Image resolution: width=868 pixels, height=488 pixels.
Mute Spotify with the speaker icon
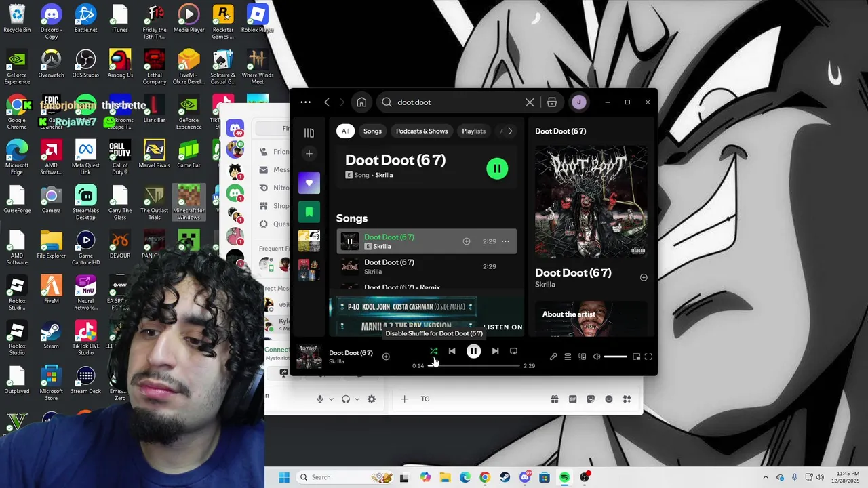tap(597, 357)
